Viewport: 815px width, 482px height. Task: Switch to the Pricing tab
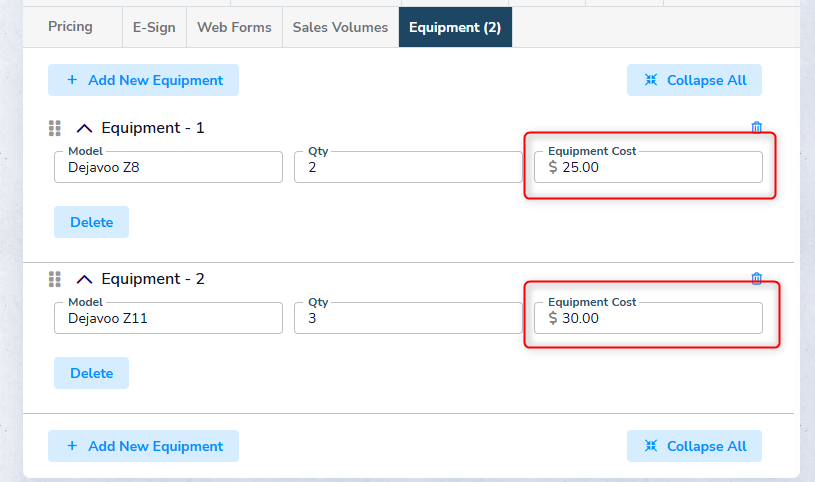[x=70, y=27]
